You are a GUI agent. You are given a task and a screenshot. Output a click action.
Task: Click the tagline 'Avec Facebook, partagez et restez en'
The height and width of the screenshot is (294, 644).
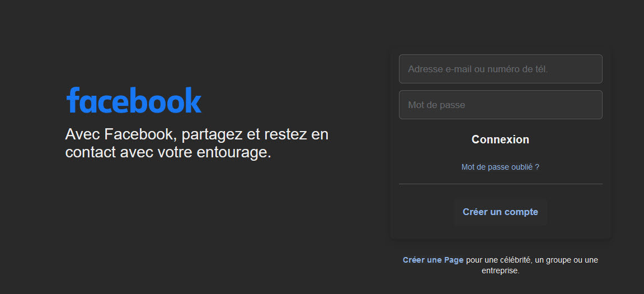coord(197,134)
